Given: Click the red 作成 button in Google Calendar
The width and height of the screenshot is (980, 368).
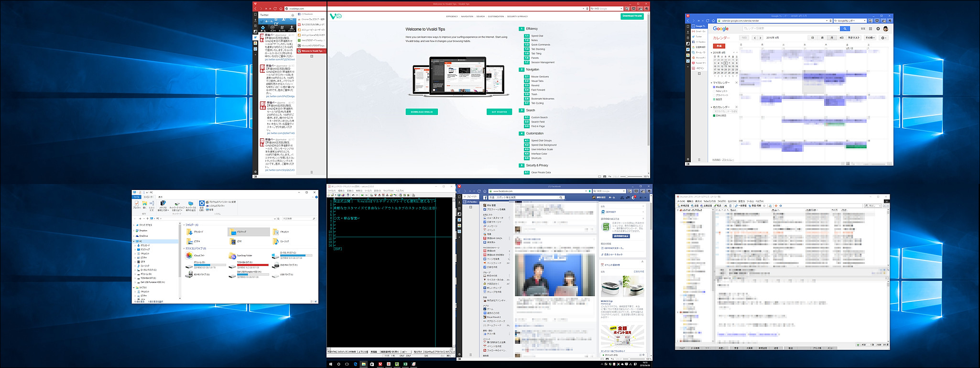Looking at the screenshot, I should (x=719, y=46).
